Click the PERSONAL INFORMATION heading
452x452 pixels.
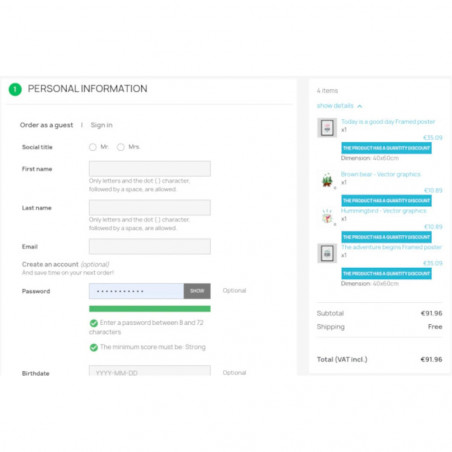tap(87, 89)
